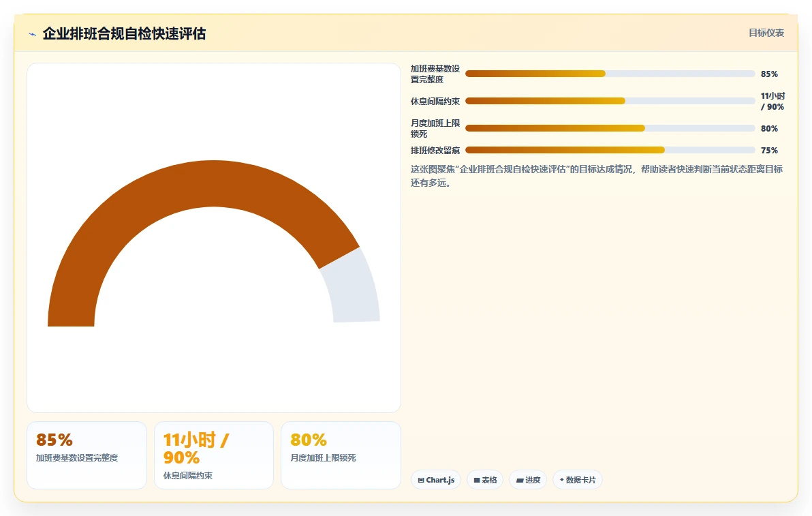Open the 11小时 / 90% 休息间隔约束 card
The image size is (812, 516).
(x=214, y=455)
